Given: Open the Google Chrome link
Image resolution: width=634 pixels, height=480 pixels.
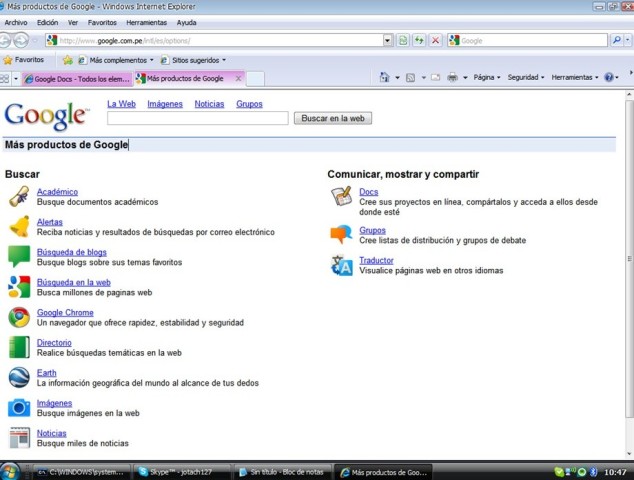Looking at the screenshot, I should 65,313.
